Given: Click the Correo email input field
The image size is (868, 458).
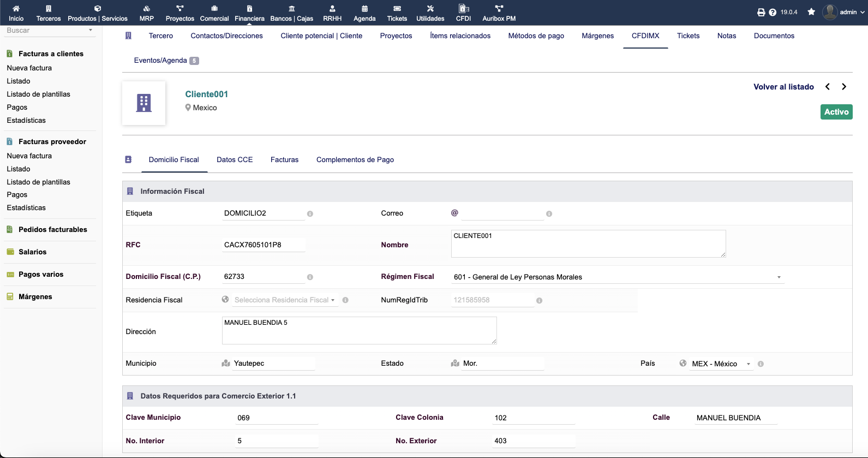Looking at the screenshot, I should 502,213.
